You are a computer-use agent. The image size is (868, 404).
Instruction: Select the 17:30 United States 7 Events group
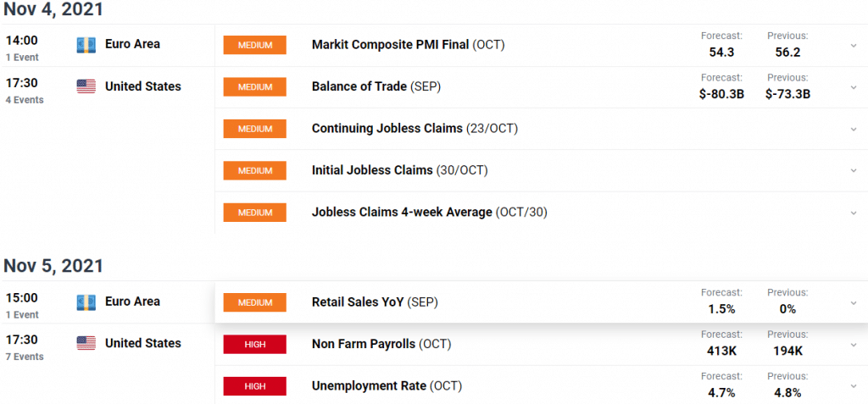(x=108, y=349)
